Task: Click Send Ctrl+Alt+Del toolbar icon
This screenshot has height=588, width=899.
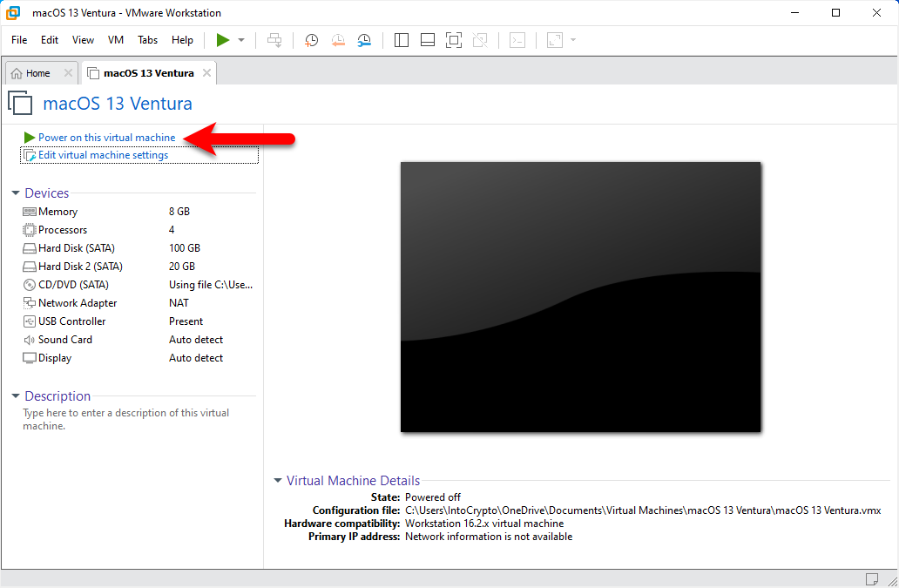Action: coord(274,40)
